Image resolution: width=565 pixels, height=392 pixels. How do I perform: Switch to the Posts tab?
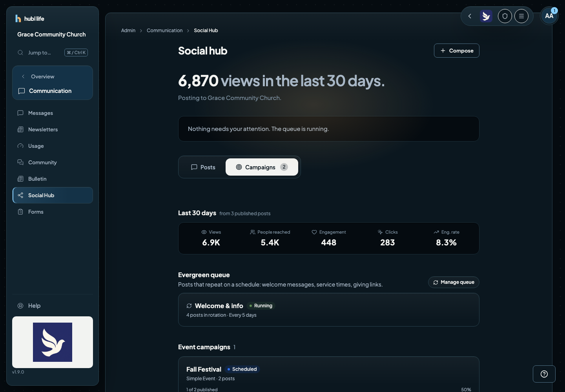203,167
